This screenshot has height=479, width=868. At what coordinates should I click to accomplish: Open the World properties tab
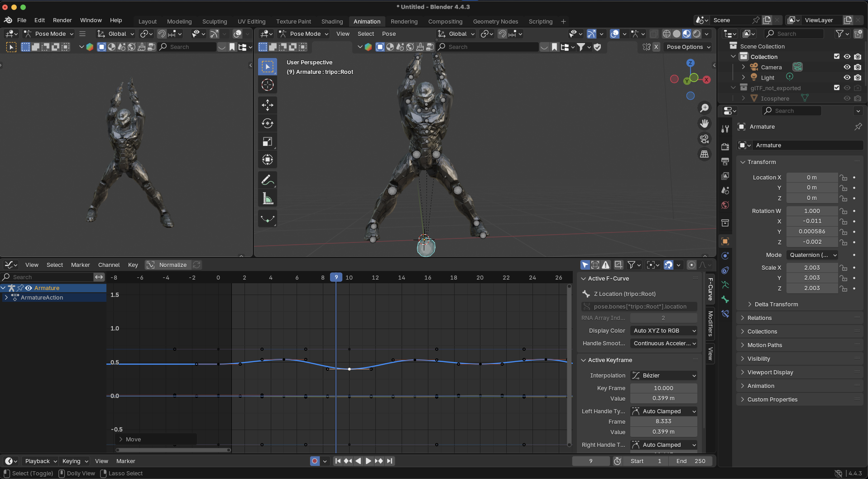(725, 205)
